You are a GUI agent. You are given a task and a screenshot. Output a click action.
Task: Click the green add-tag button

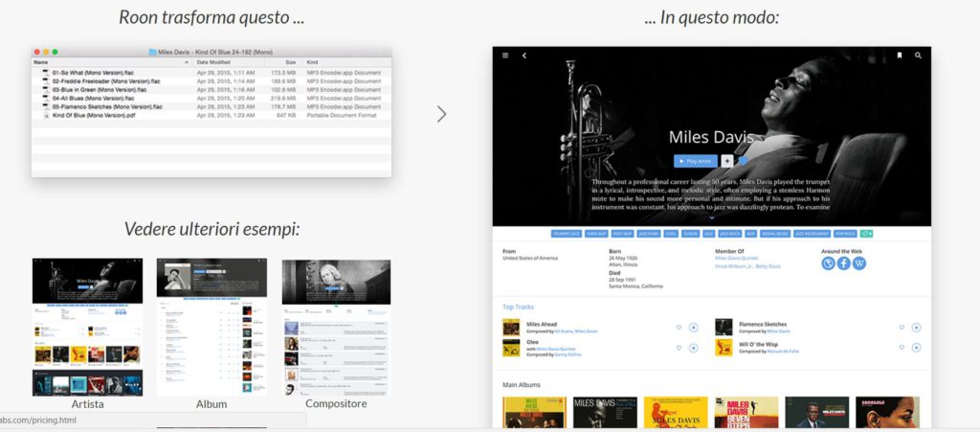click(x=866, y=234)
